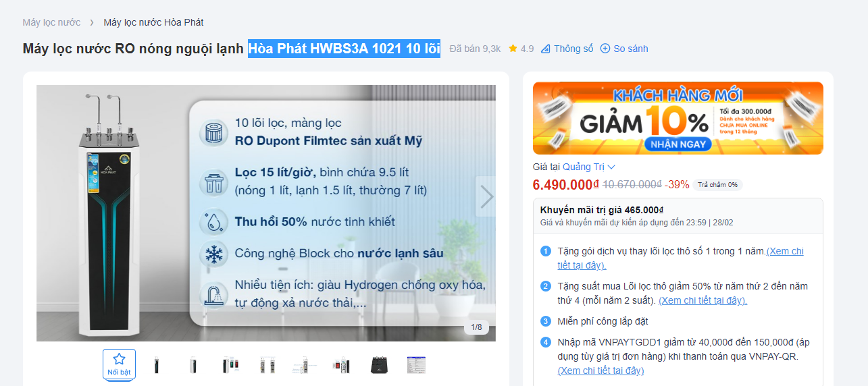This screenshot has height=386, width=868.
Task: Open Máy lọc nước breadcrumb
Action: coord(51,22)
